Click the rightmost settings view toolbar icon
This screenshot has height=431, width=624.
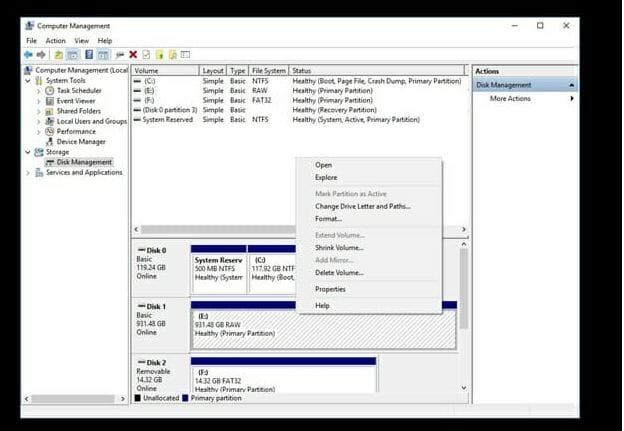(x=185, y=55)
